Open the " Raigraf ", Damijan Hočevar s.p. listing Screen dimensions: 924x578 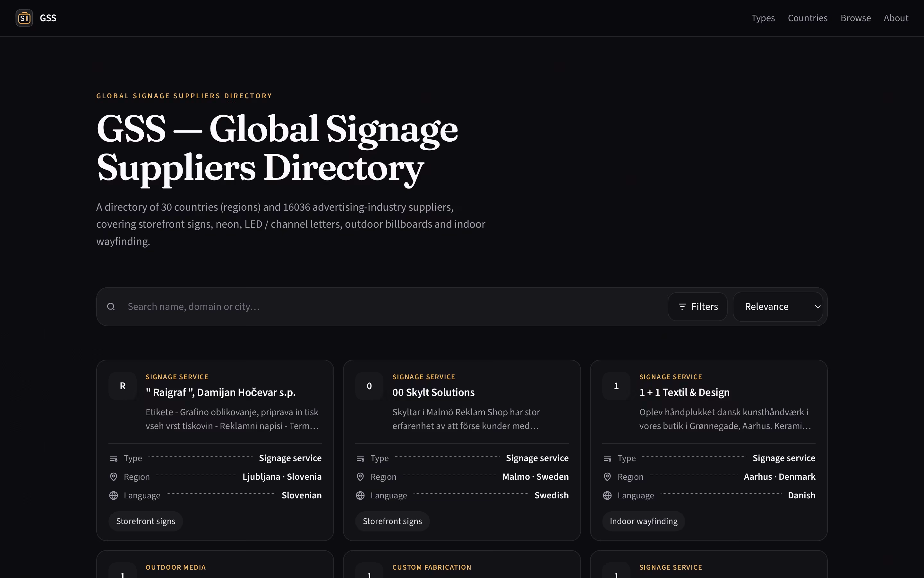point(221,393)
